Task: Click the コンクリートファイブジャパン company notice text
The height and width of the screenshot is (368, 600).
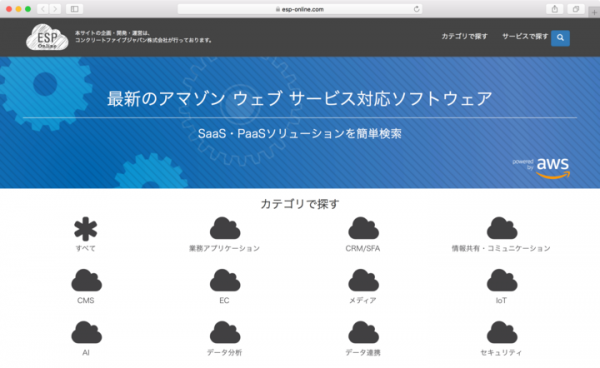Action: click(x=143, y=37)
